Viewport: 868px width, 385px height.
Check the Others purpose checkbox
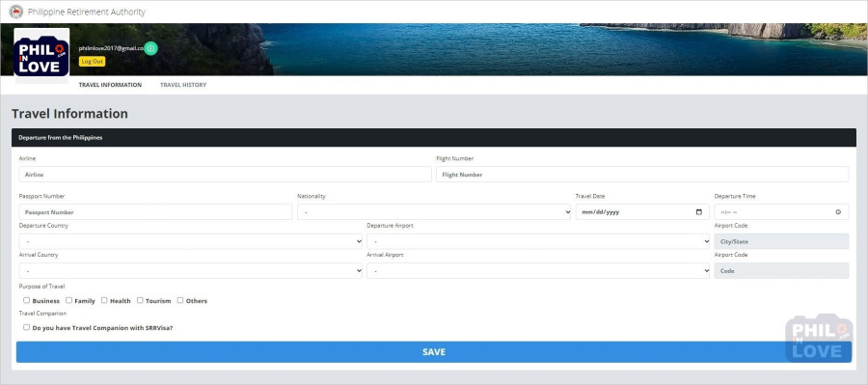[x=180, y=300]
